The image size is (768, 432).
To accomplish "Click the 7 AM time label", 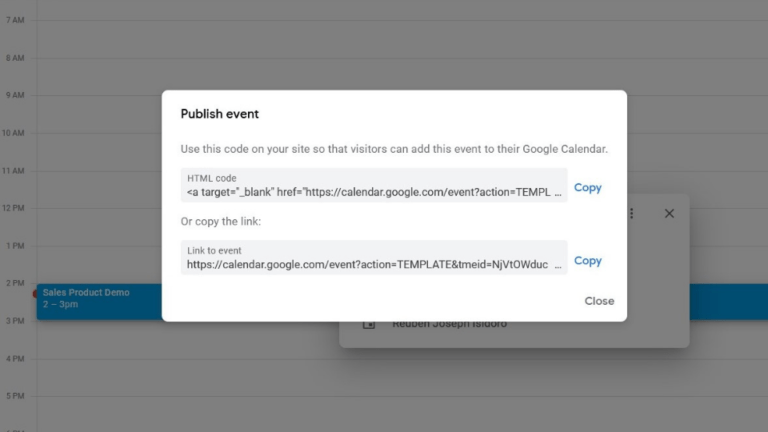I will 15,20.
